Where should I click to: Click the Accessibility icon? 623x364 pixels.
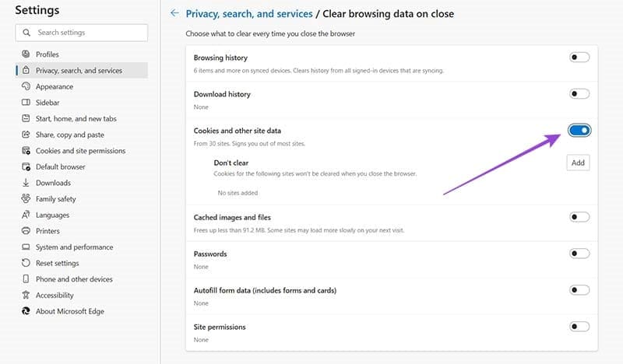pyautogui.click(x=26, y=295)
